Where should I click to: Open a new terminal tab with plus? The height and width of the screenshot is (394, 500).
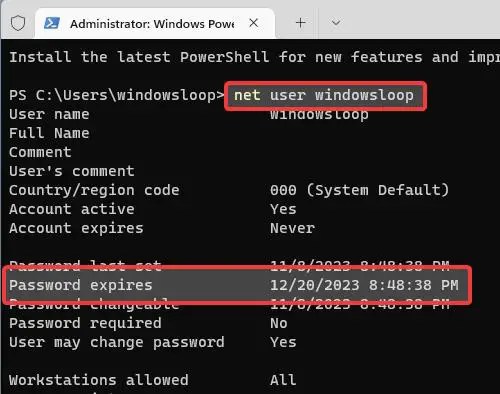point(300,23)
